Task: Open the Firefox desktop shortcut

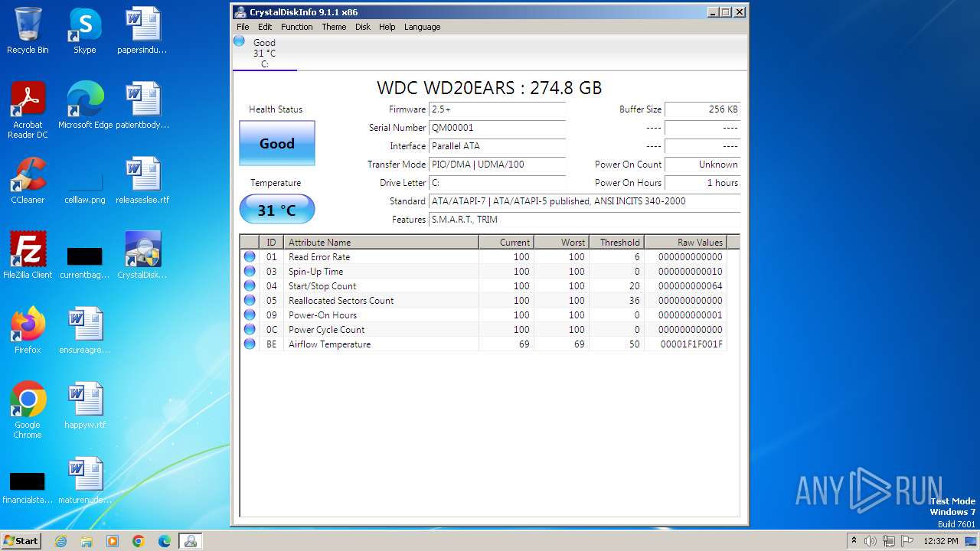Action: (x=28, y=331)
